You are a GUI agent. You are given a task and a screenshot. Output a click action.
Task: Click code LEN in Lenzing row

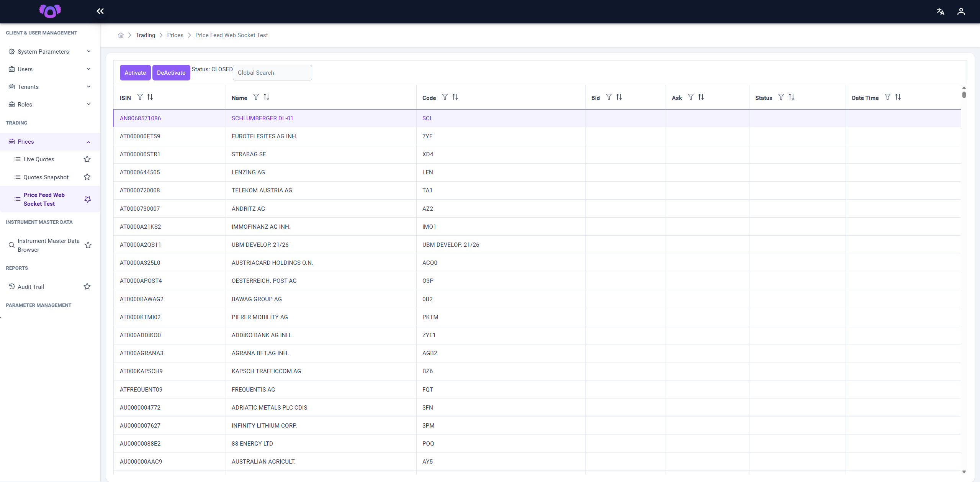point(428,172)
